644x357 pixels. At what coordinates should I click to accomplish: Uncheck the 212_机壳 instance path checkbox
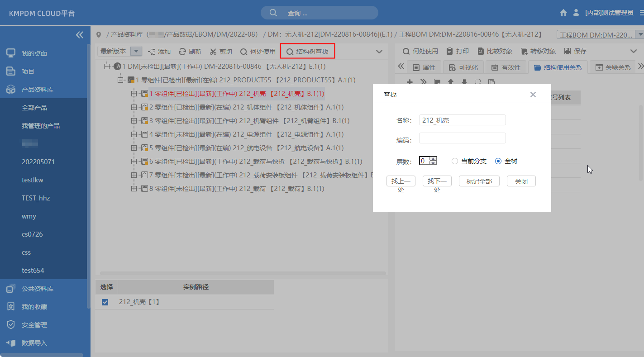click(105, 302)
